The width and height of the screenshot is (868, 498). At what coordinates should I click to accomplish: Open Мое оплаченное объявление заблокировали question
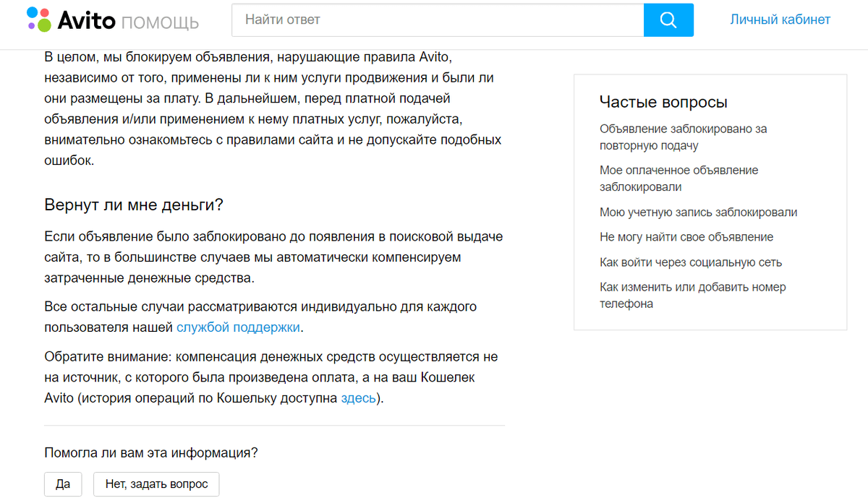(678, 179)
